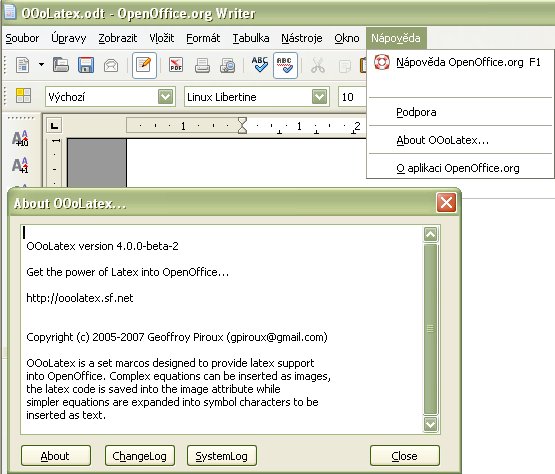
Task: Click the ruler tab stop type selector
Action: (x=54, y=125)
